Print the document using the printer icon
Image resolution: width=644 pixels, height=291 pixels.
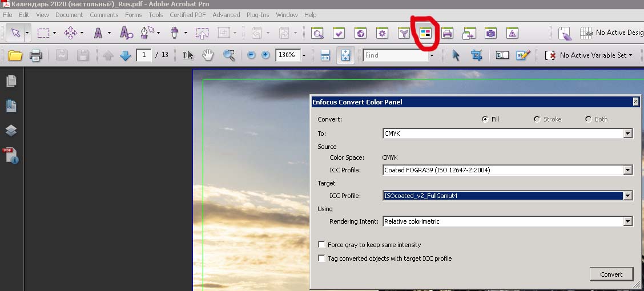[x=36, y=55]
